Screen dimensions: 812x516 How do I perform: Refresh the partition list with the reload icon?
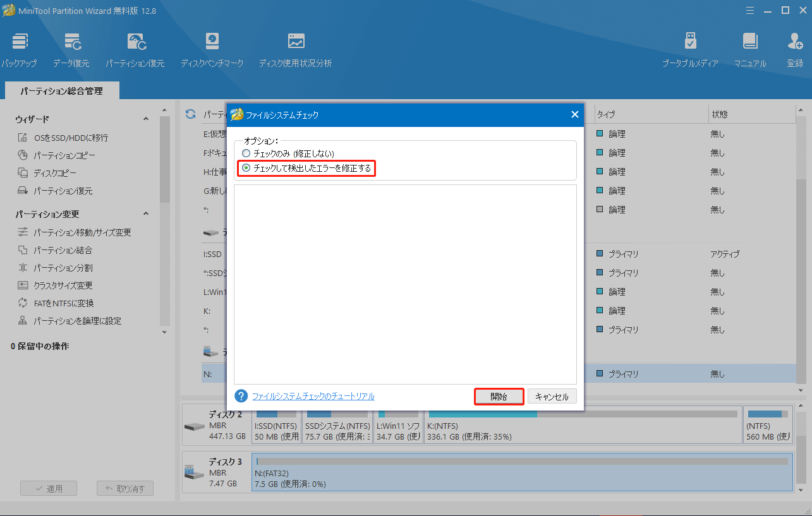coord(190,114)
